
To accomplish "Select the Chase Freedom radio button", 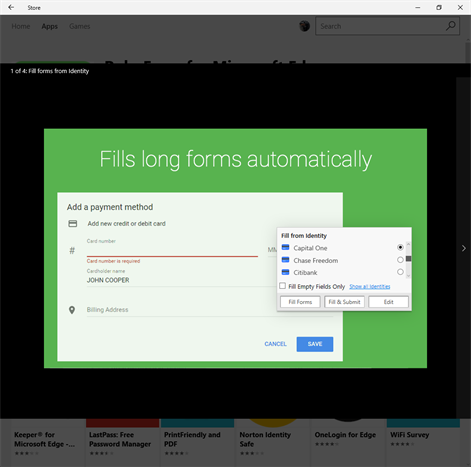I will pos(400,260).
